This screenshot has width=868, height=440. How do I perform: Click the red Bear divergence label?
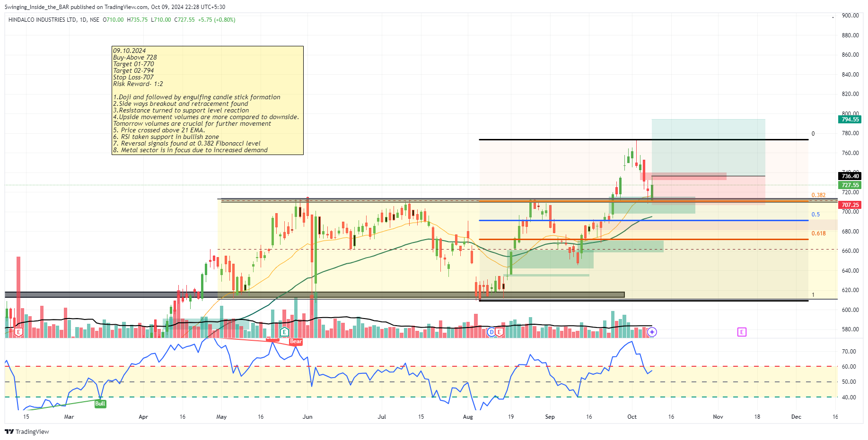click(296, 341)
